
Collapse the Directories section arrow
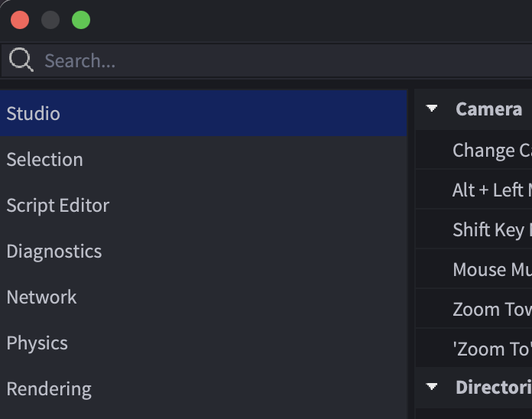(x=432, y=387)
